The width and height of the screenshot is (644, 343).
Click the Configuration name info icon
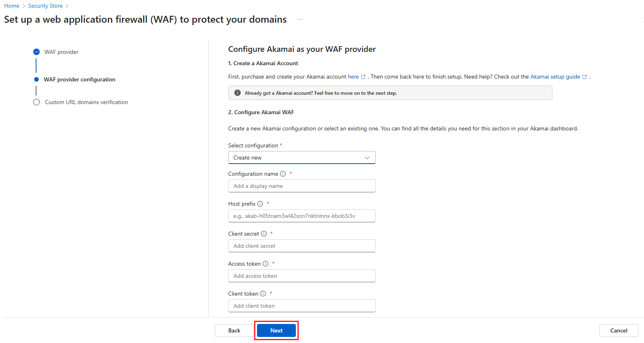(283, 174)
